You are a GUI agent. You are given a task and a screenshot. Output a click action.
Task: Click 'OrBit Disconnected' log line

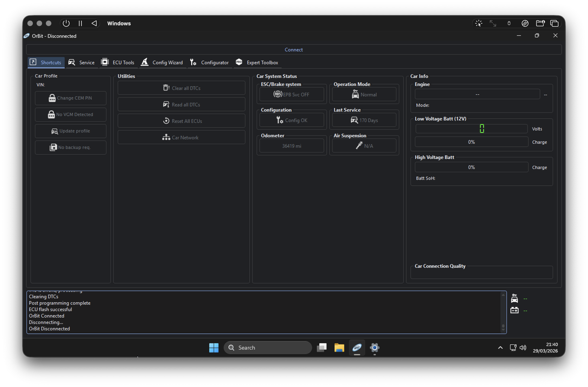49,329
